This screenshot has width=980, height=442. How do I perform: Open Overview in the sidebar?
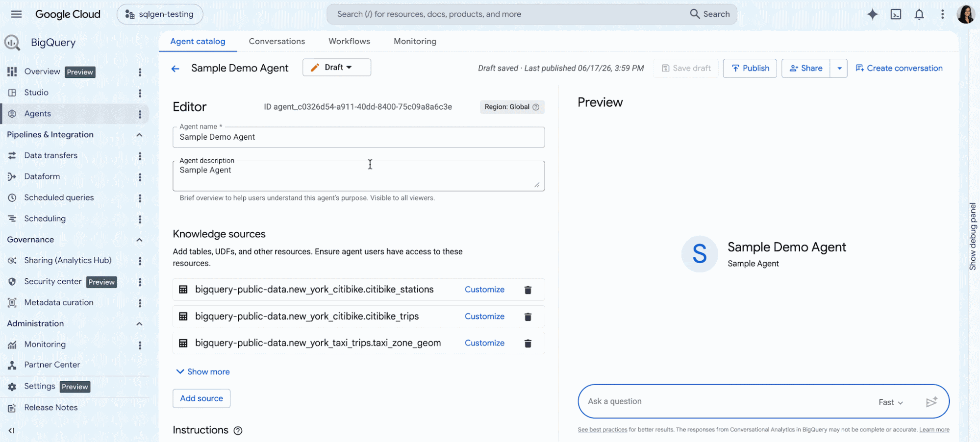tap(42, 72)
